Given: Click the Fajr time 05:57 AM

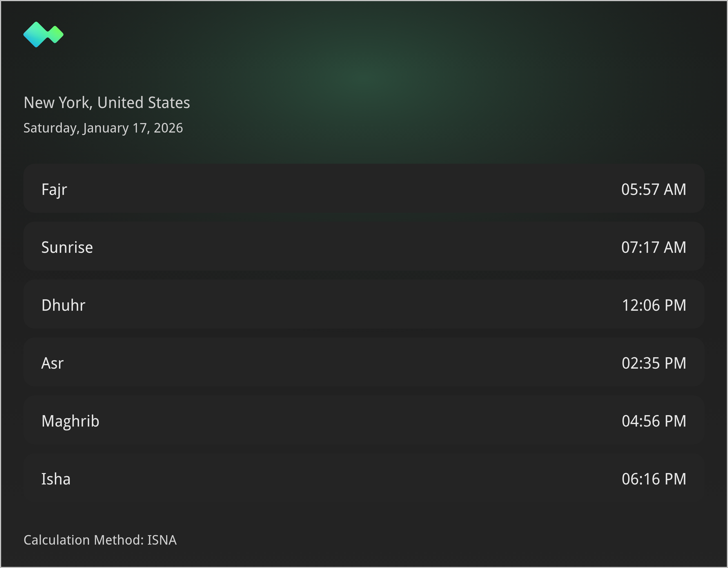Looking at the screenshot, I should tap(654, 189).
